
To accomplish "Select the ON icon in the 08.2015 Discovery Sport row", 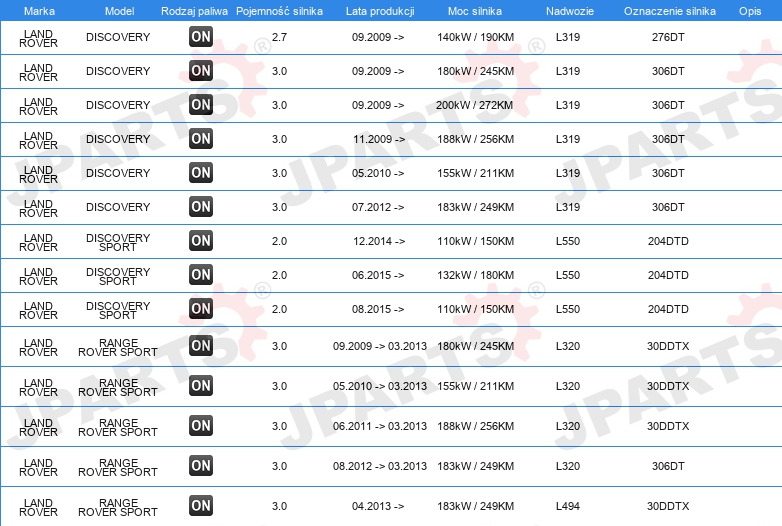I will pyautogui.click(x=201, y=308).
